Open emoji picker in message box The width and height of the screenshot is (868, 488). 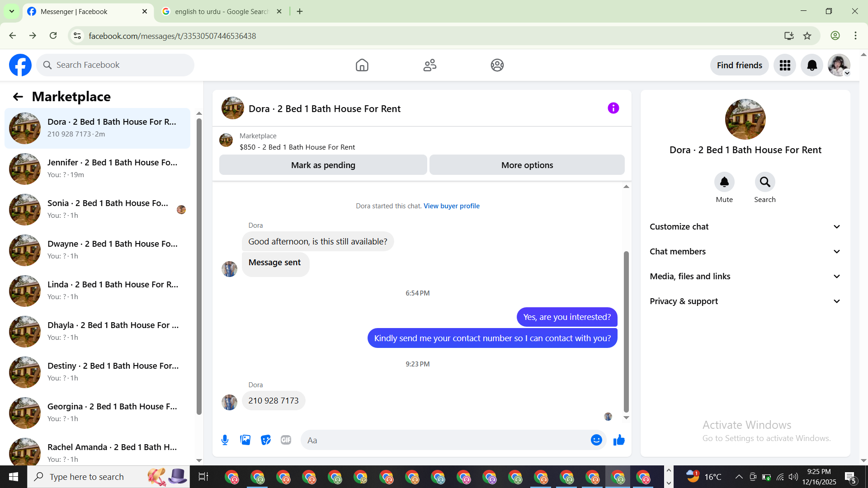pyautogui.click(x=596, y=440)
